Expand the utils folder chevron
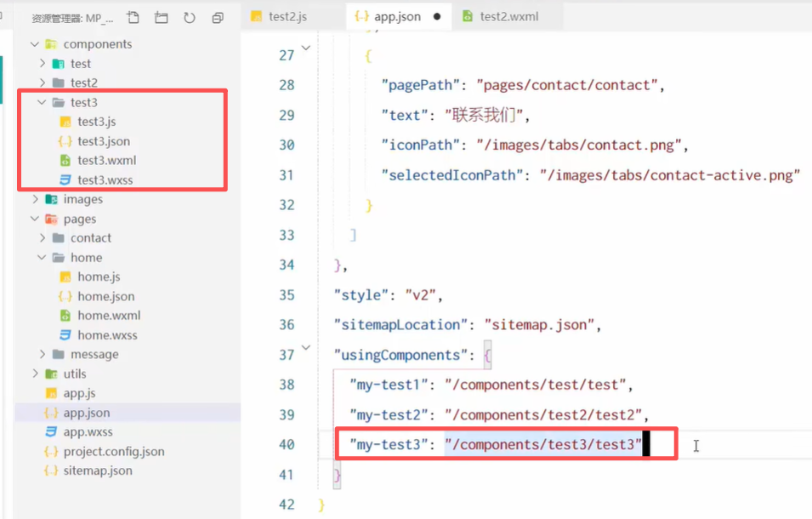 [x=35, y=374]
